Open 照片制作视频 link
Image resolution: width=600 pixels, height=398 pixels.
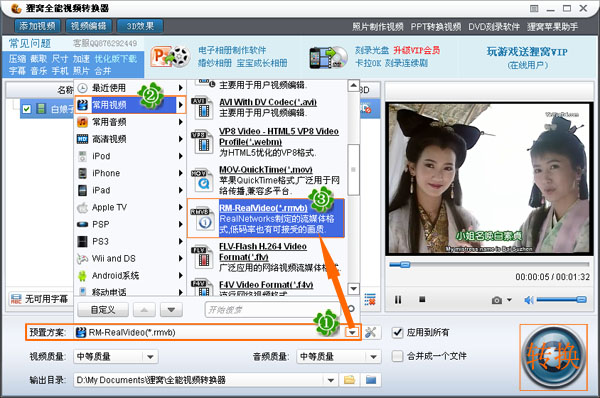(378, 27)
